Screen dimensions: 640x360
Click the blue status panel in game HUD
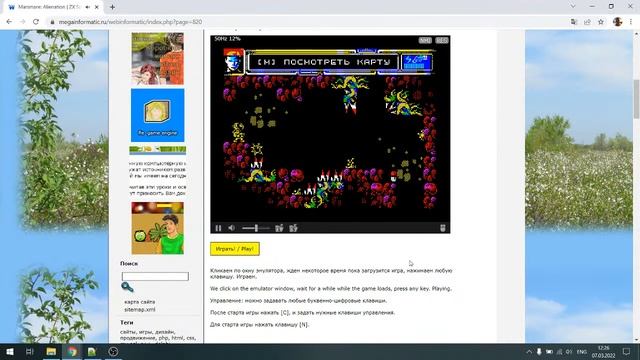(x=417, y=62)
